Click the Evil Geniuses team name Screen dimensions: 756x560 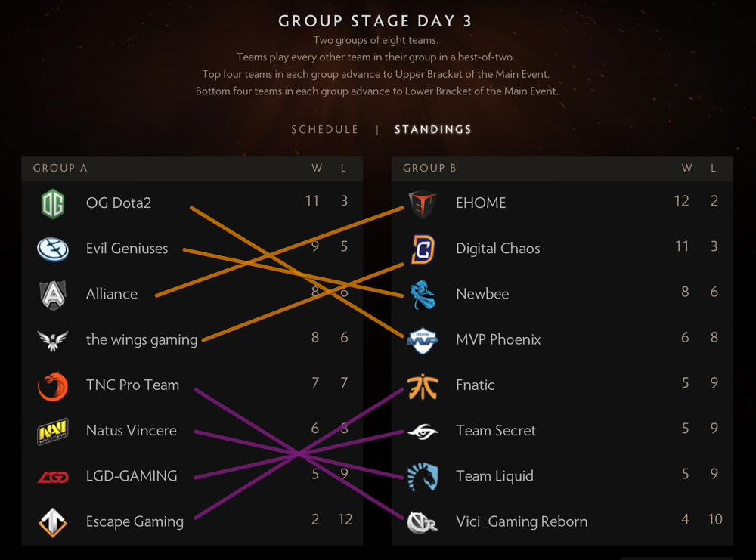pos(126,249)
